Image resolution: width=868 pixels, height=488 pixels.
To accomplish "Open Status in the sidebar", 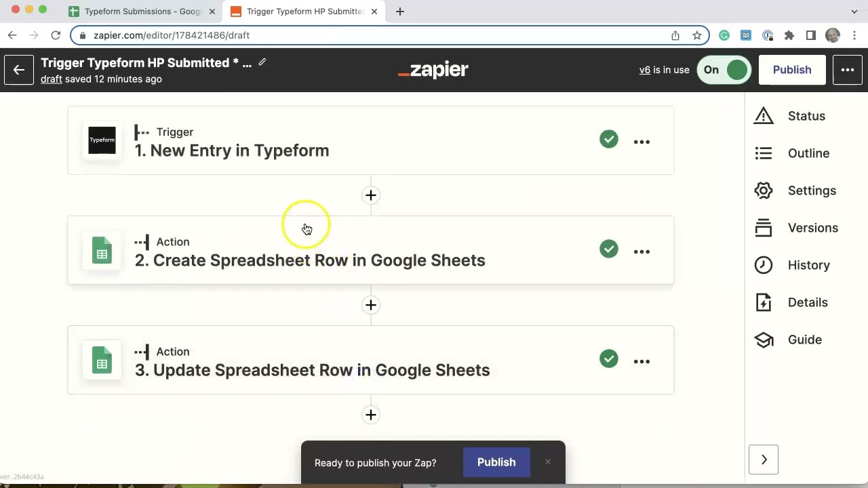I will (806, 116).
